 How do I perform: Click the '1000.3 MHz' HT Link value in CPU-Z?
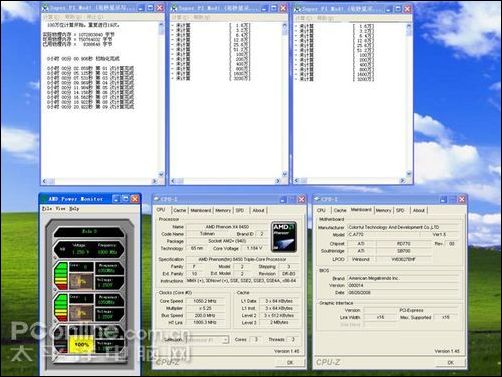[205, 322]
